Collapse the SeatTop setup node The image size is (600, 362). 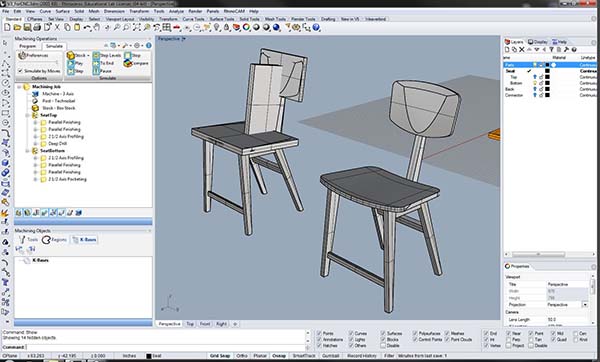28,115
